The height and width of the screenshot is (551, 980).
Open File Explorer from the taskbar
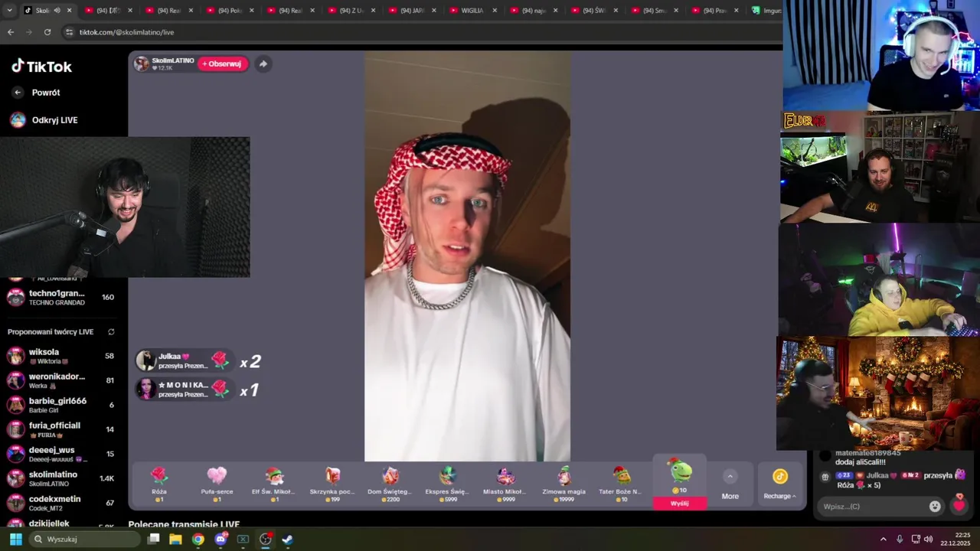(x=175, y=540)
